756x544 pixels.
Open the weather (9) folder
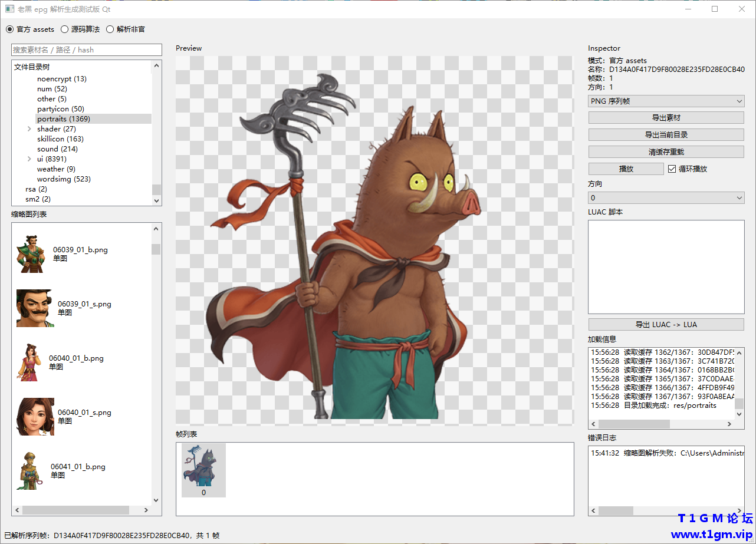(56, 169)
